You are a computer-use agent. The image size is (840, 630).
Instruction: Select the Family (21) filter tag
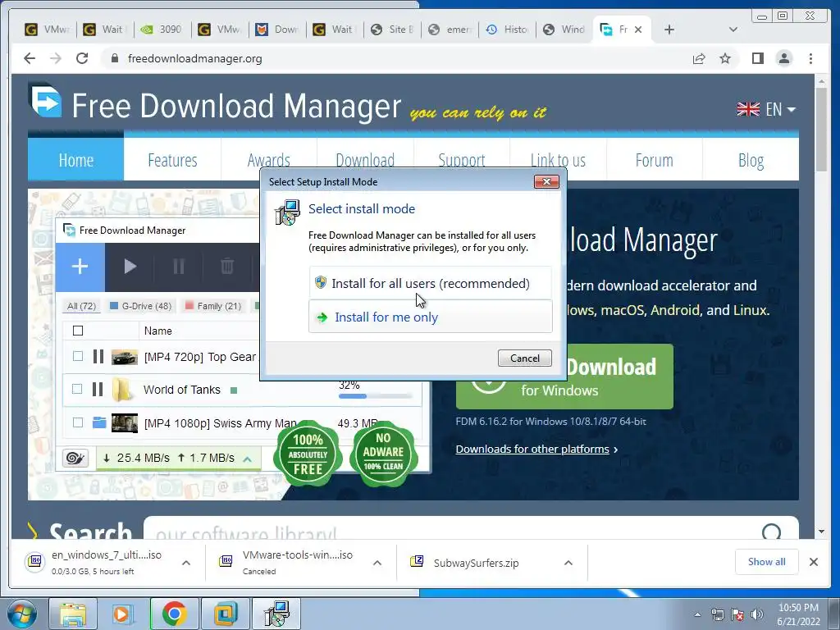tap(213, 306)
